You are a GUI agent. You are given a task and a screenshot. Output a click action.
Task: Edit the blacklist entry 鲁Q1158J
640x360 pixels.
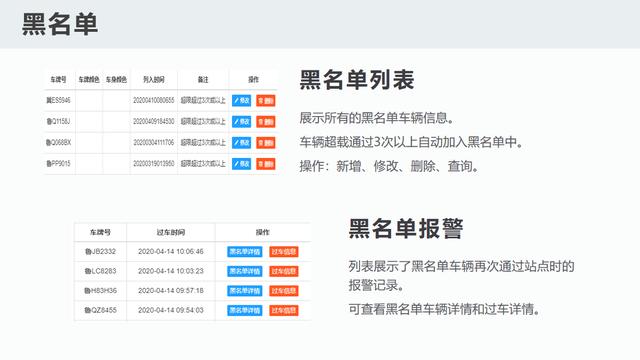(241, 122)
